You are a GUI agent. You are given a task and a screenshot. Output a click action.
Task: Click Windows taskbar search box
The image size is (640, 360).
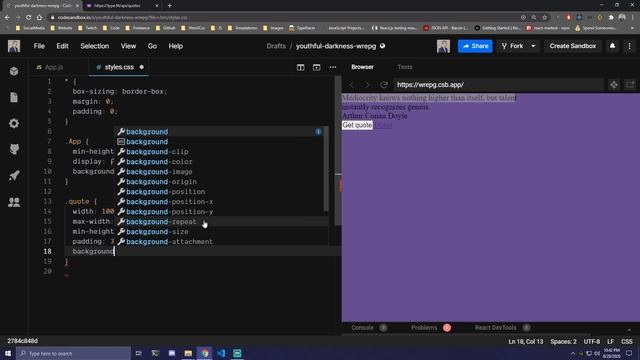[73, 353]
